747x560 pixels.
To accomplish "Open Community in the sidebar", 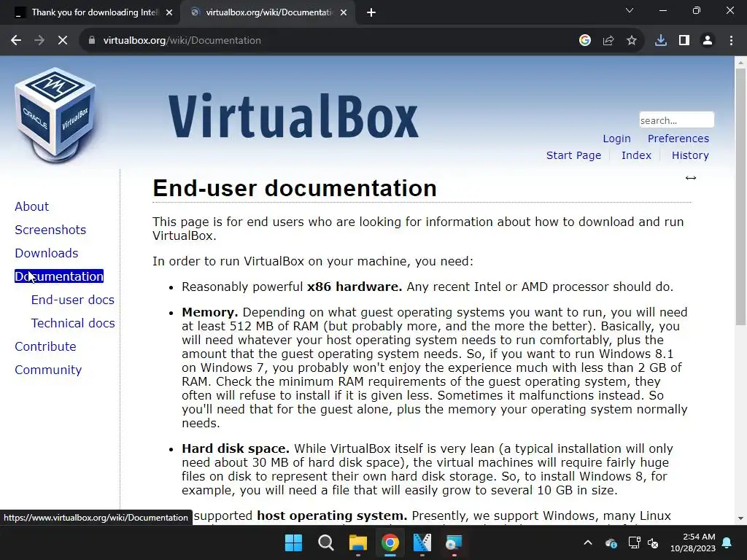I will coord(48,370).
